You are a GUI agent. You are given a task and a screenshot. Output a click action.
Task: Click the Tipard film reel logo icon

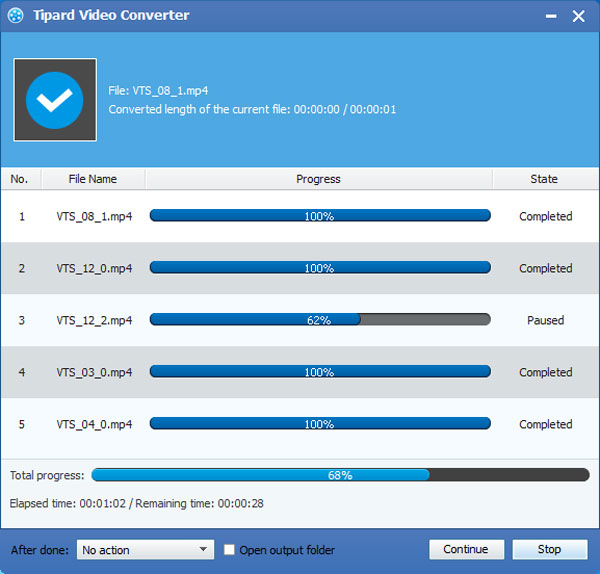click(16, 16)
